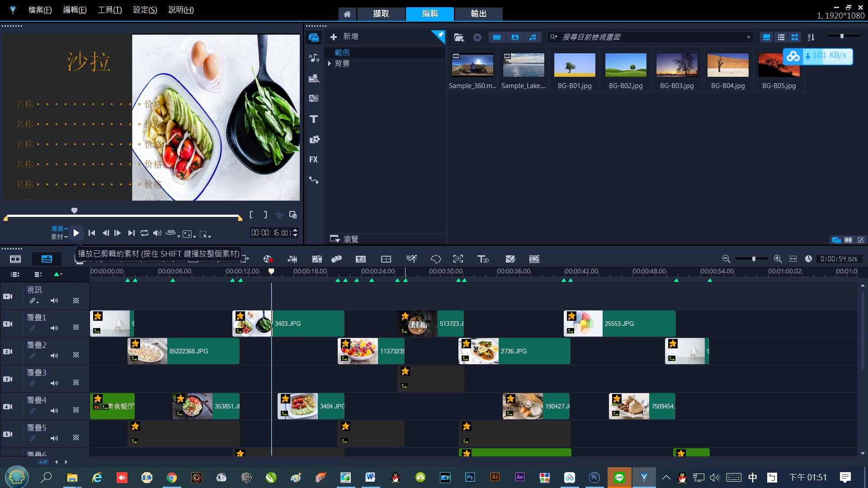Open the Overlay graphics library panel
Screen dimensions: 868x488
tap(314, 140)
